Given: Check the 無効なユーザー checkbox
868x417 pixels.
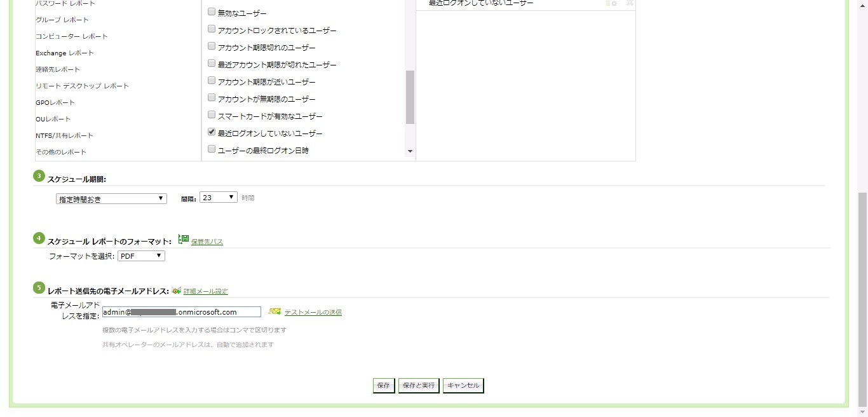Looking at the screenshot, I should tap(212, 12).
